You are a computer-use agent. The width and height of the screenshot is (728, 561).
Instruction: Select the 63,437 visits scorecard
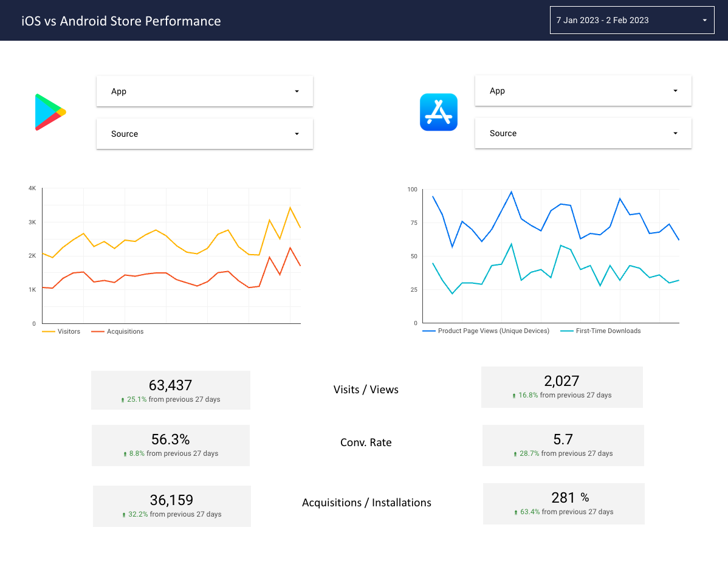click(x=170, y=390)
